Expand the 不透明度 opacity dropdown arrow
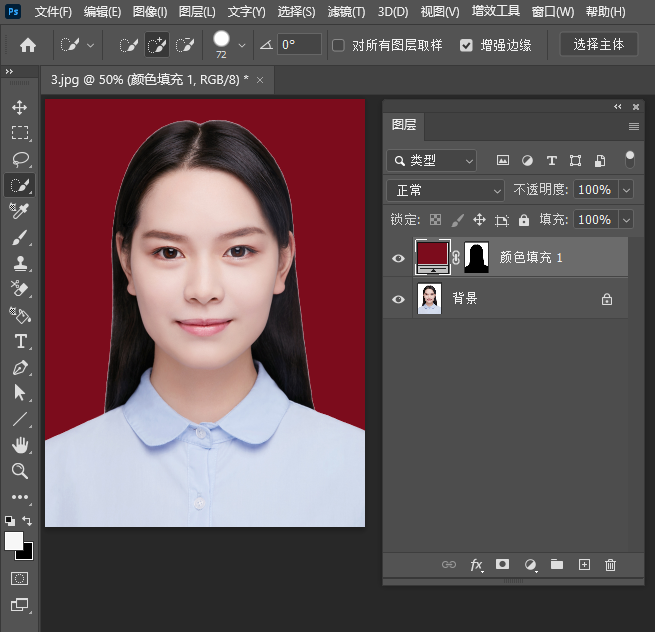Screen dimensions: 655x632 coord(626,190)
